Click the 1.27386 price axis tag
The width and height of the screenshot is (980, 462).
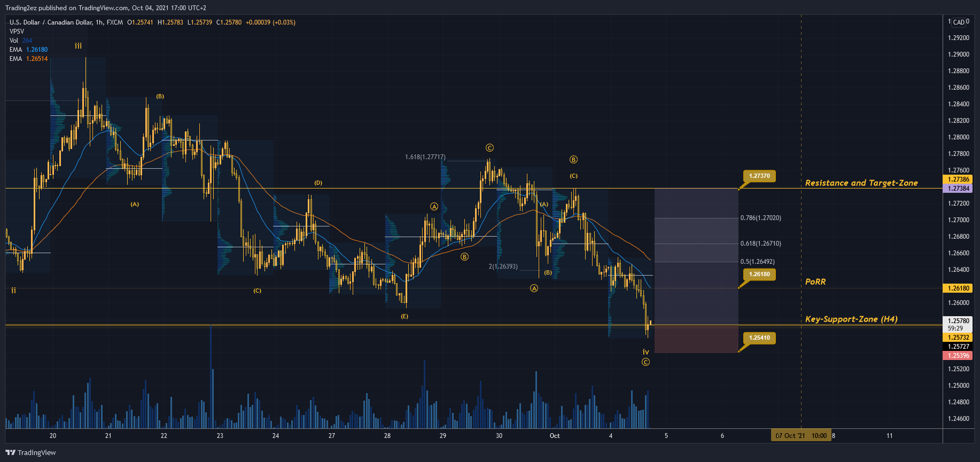(959, 179)
